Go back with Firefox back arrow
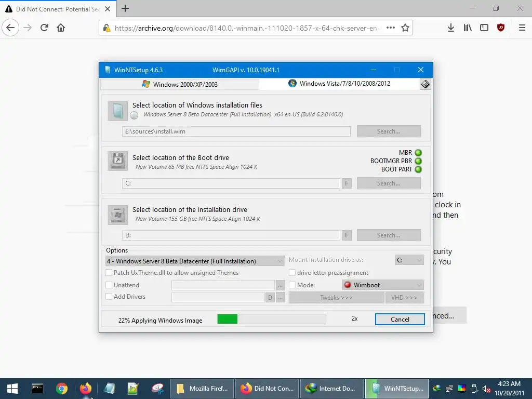Screen dimensions: 532x399 (10, 28)
